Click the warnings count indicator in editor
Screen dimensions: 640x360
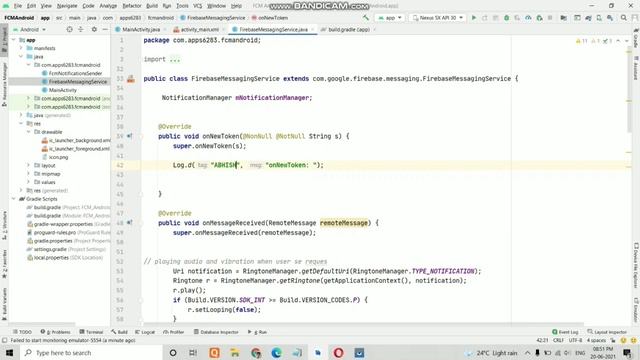pyautogui.click(x=582, y=41)
